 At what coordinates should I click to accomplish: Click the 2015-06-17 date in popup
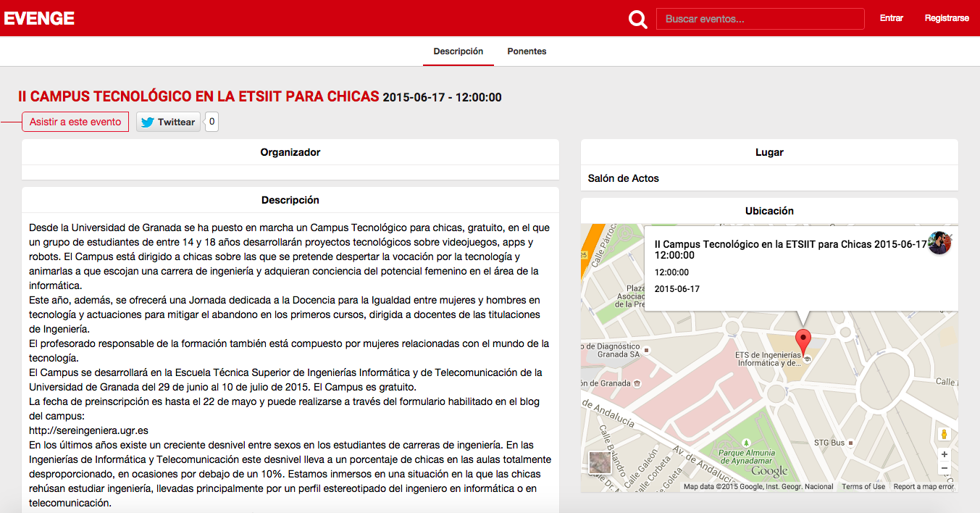point(677,289)
